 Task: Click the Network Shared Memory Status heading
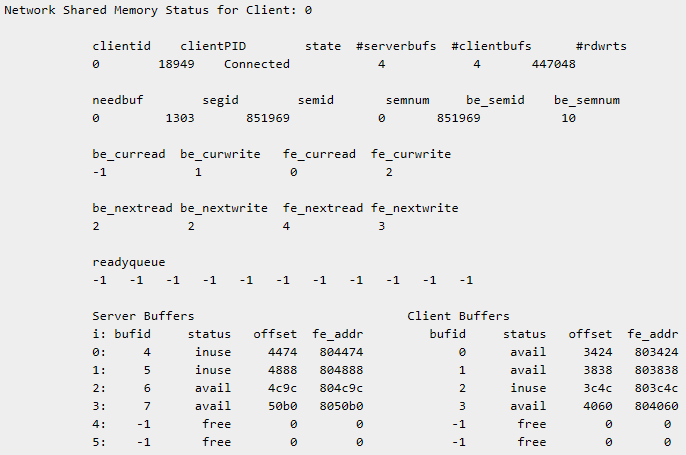coord(159,10)
